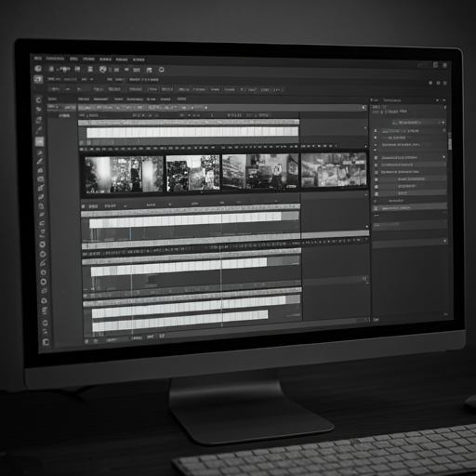Click the first label in the tab row above the timeline
The height and width of the screenshot is (476, 476).
[52, 99]
